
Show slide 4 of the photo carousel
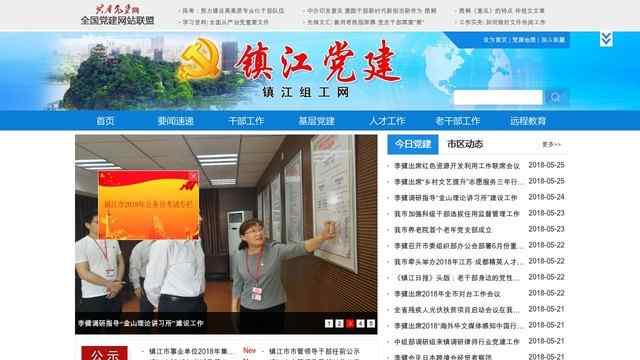[360, 323]
